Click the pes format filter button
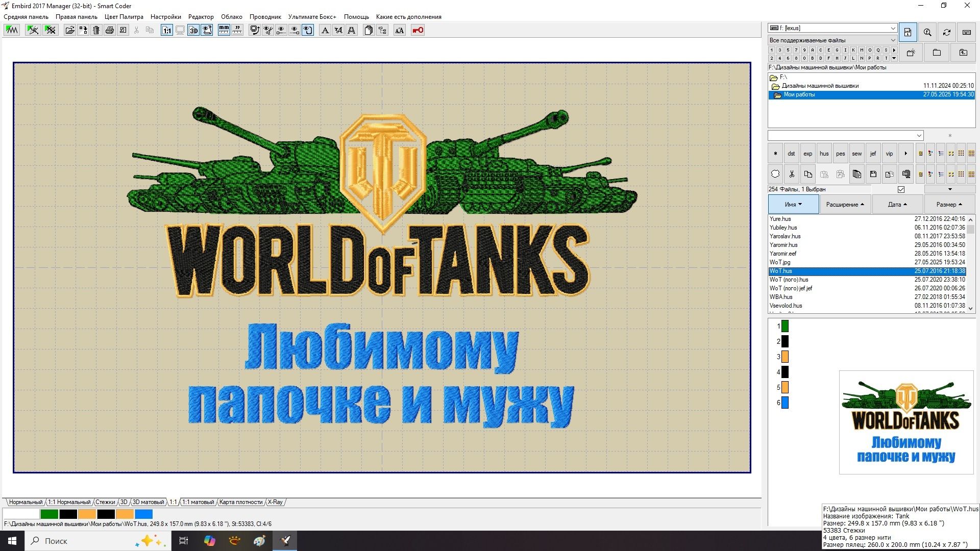This screenshot has height=551, width=980. (841, 154)
